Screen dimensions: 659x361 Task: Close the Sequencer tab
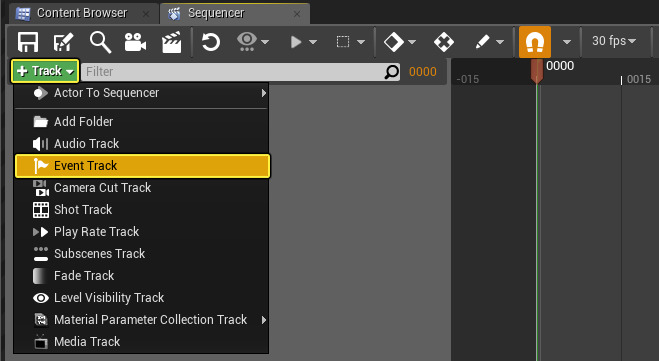coord(297,14)
